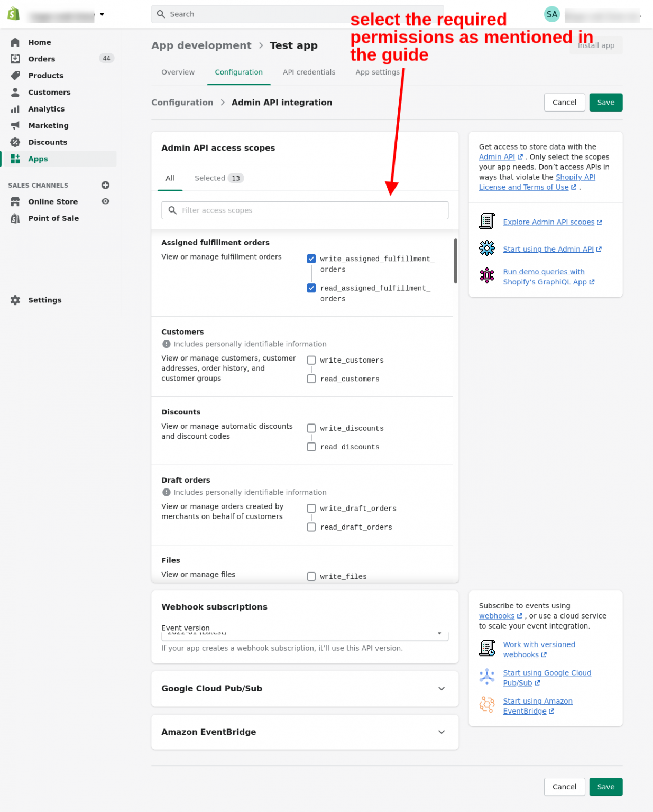Click the gear icon beside Start using the Admin API
Screen dimensions: 653x812
point(486,248)
